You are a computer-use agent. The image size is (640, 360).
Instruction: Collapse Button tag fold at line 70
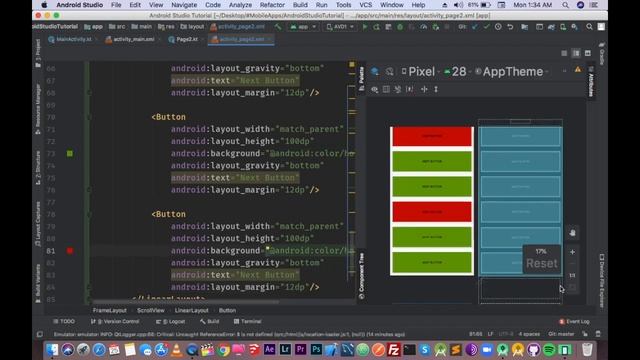point(89,117)
